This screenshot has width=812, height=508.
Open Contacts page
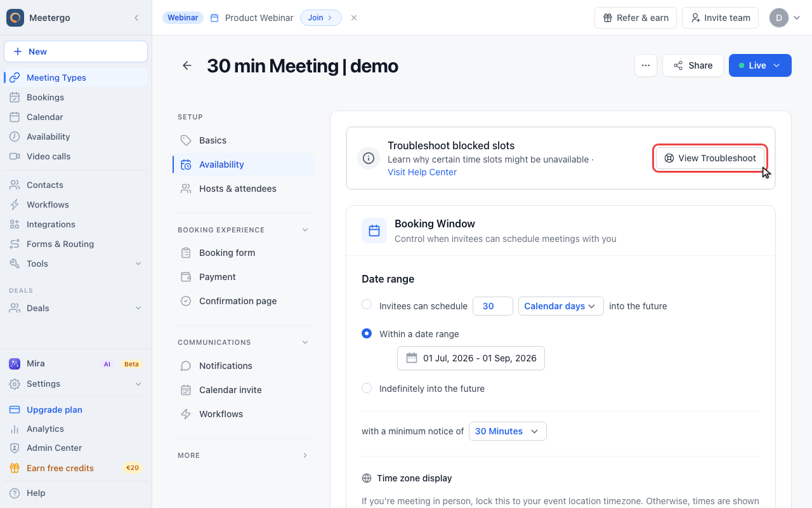coord(76,185)
